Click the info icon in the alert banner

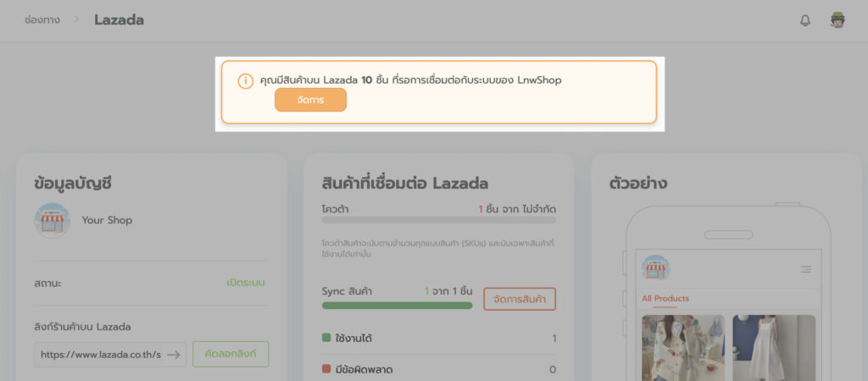click(x=245, y=81)
